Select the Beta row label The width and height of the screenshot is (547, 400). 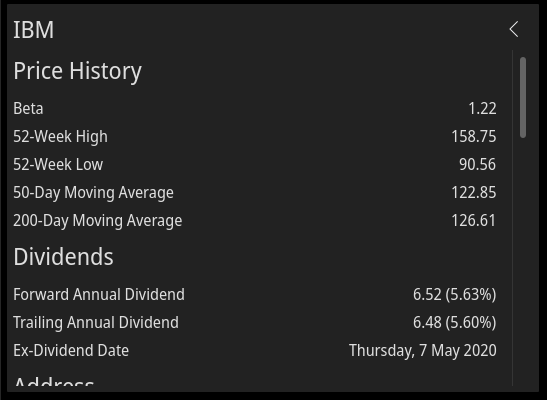pyautogui.click(x=28, y=108)
